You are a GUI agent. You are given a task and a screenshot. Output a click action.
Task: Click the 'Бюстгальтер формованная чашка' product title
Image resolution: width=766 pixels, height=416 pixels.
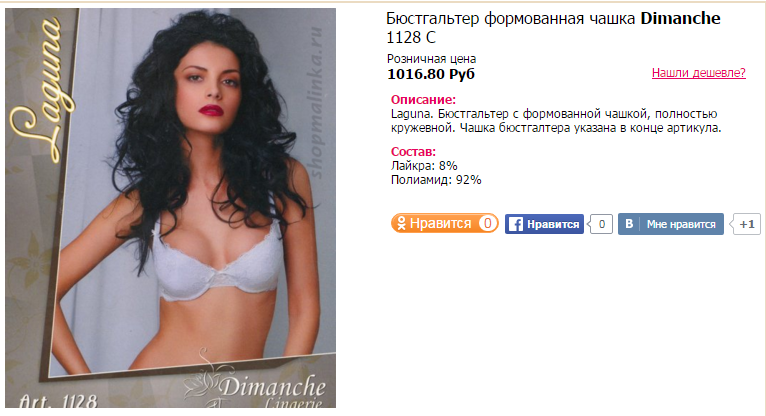(511, 19)
